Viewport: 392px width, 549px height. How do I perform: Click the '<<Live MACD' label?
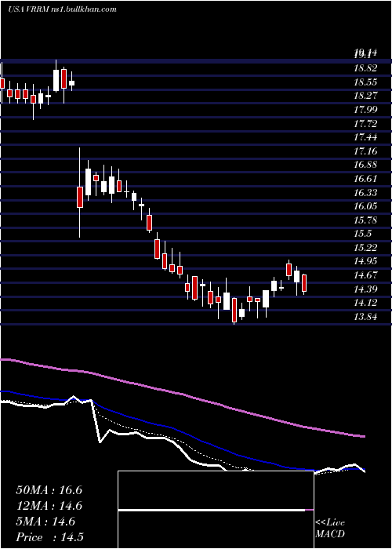click(x=330, y=529)
